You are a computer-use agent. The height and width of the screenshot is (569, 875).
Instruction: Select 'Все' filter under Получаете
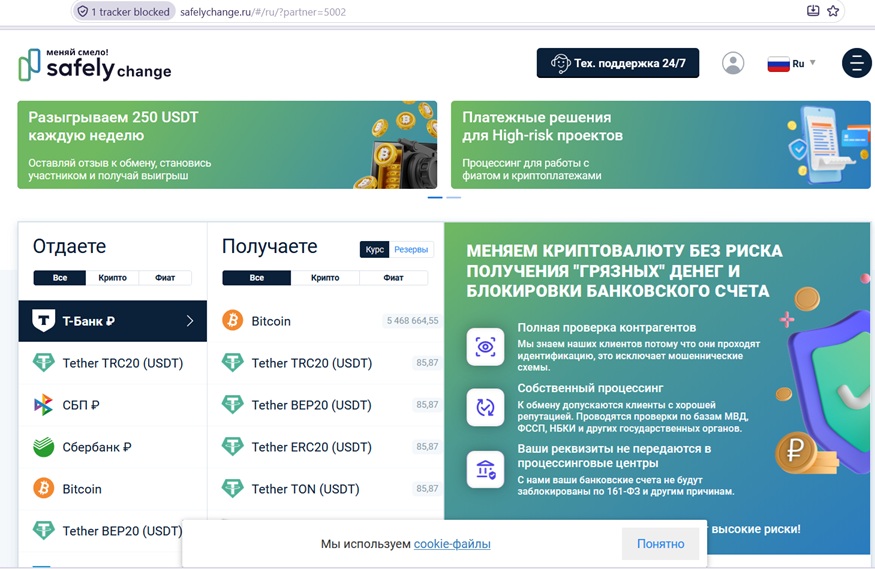[257, 278]
